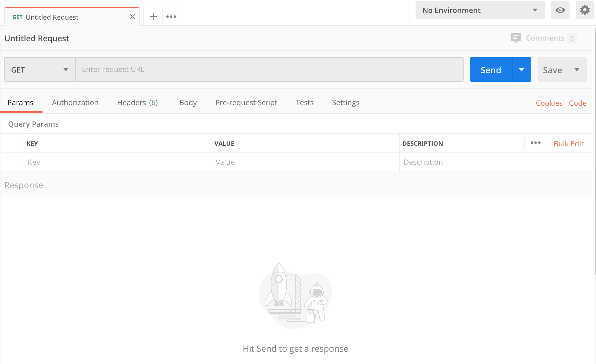Viewport: 596px width, 364px height.
Task: Open query params column options three dots
Action: tap(536, 143)
